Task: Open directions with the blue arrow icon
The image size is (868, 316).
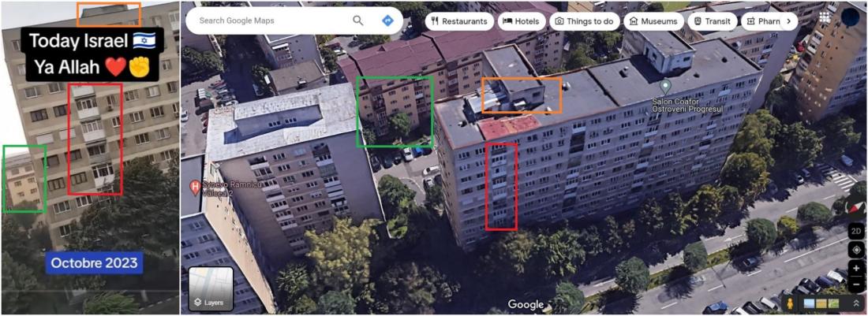Action: [x=387, y=21]
